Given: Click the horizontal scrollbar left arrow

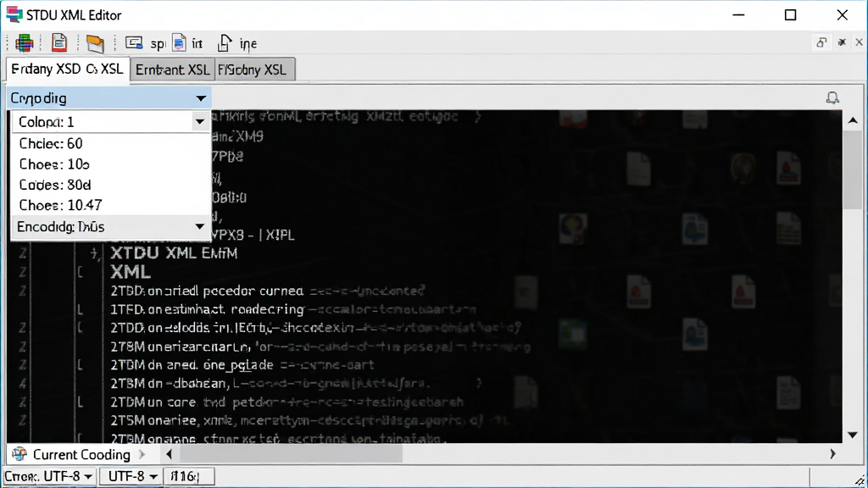Looking at the screenshot, I should [169, 454].
